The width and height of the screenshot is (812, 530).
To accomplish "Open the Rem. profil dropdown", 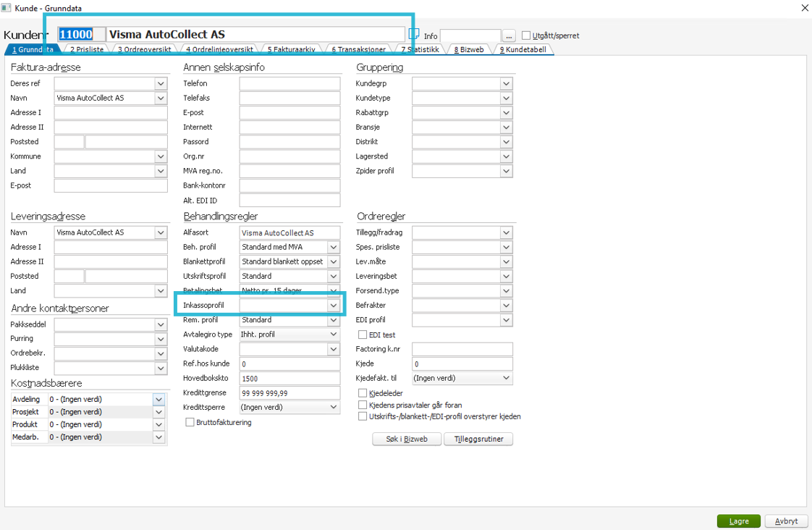I will pos(334,320).
